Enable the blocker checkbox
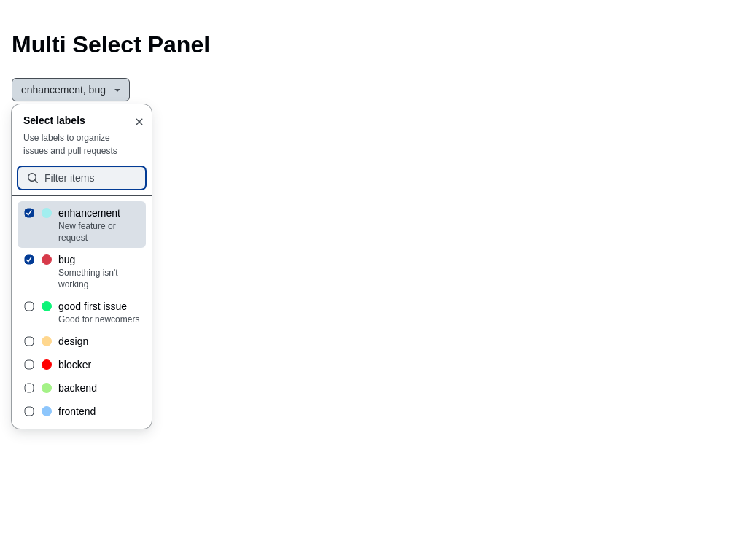 tap(29, 365)
